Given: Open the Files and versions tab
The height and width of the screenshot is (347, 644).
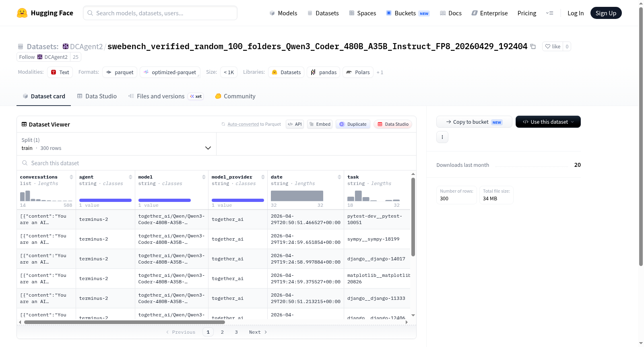Looking at the screenshot, I should pos(165,96).
